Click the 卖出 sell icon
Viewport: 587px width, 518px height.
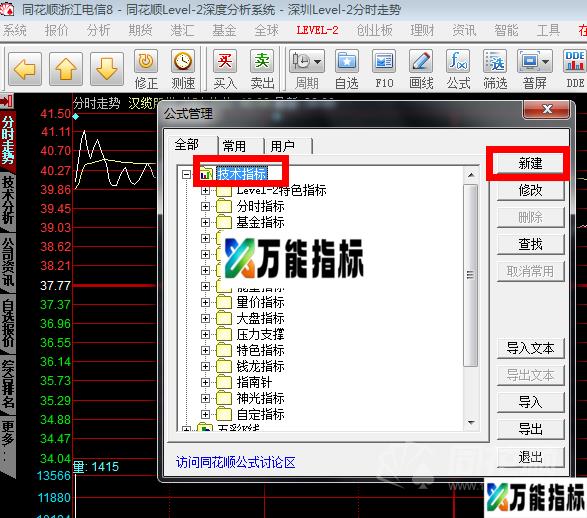262,70
